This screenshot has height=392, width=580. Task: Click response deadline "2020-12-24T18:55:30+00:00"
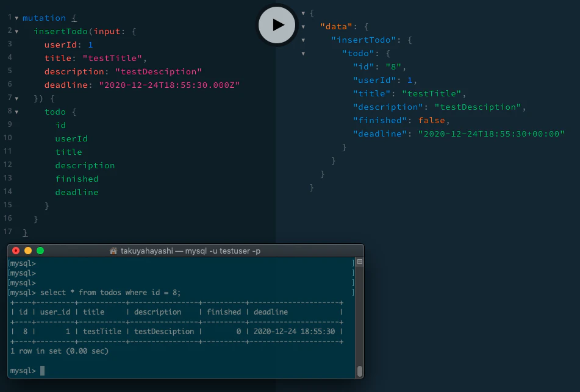491,134
